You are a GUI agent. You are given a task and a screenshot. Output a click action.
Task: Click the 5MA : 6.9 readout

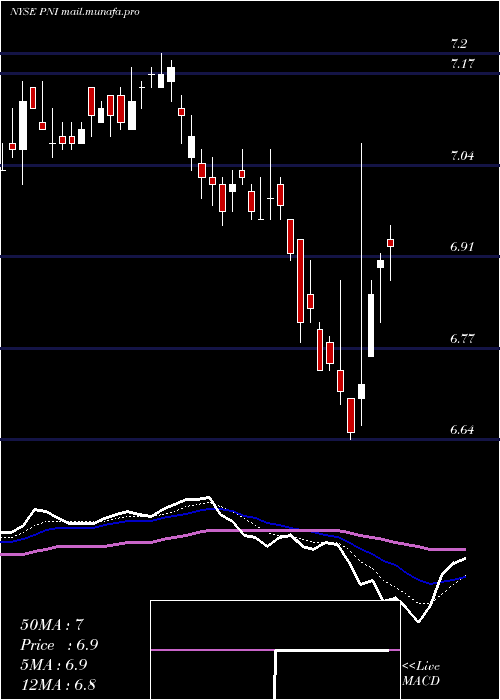[x=54, y=665]
